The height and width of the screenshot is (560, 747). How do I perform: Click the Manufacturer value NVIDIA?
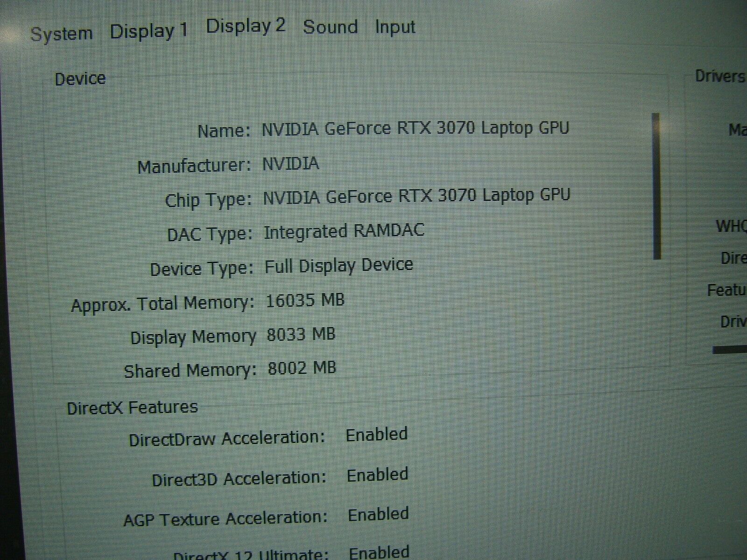click(x=290, y=163)
